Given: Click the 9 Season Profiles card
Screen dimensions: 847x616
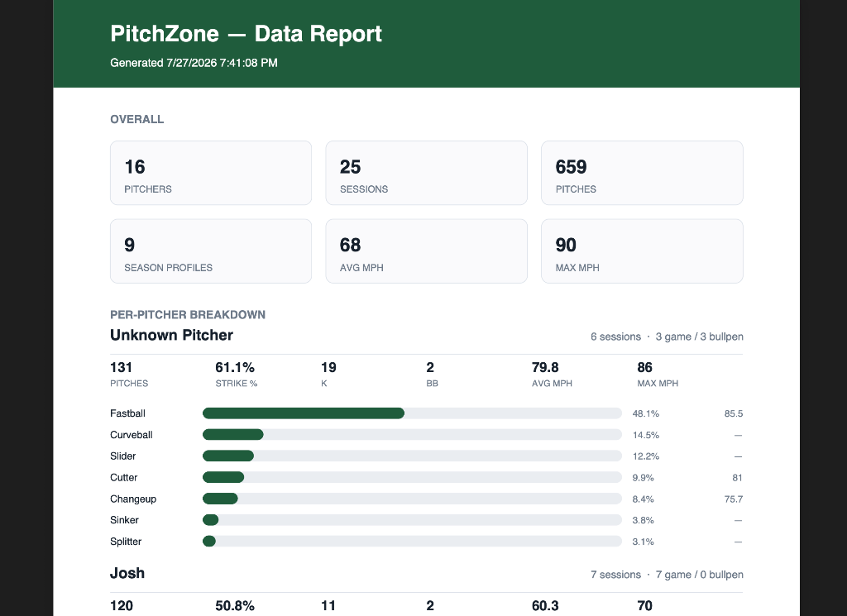Looking at the screenshot, I should tap(211, 251).
